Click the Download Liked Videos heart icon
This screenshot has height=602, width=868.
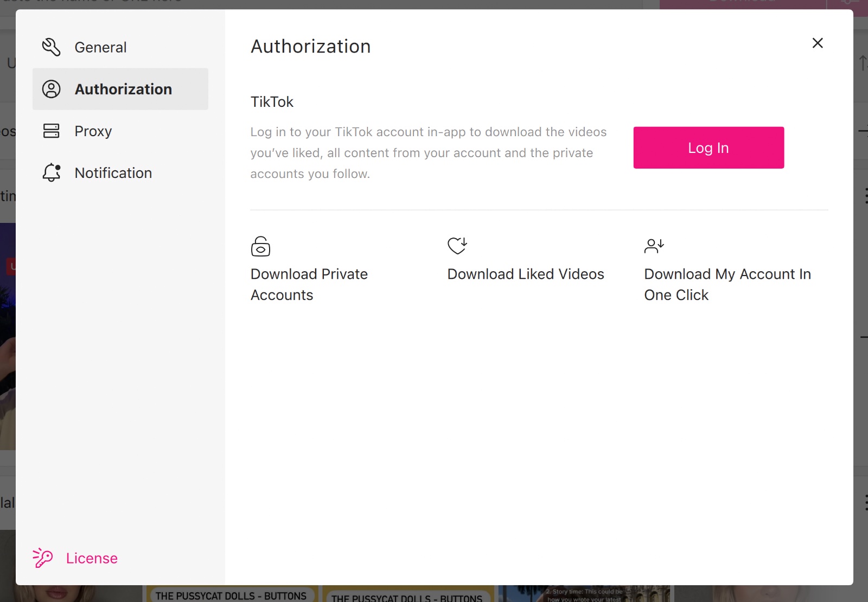point(457,246)
